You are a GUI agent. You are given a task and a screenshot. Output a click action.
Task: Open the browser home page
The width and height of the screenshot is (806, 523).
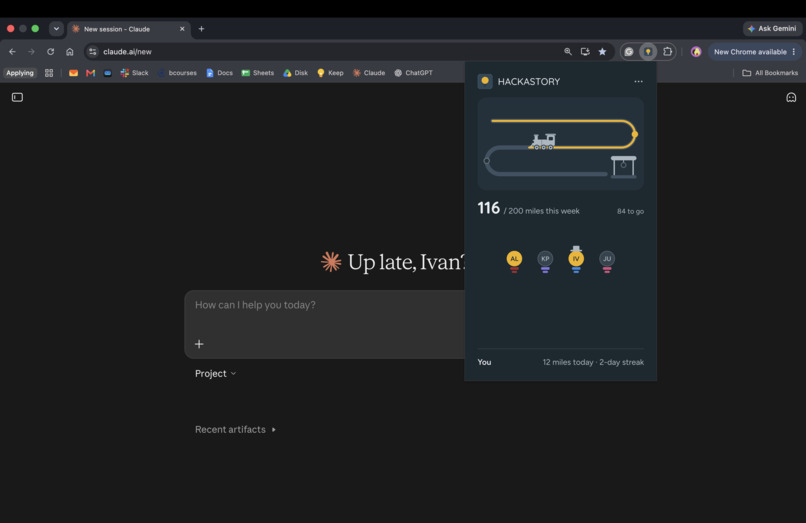click(70, 51)
